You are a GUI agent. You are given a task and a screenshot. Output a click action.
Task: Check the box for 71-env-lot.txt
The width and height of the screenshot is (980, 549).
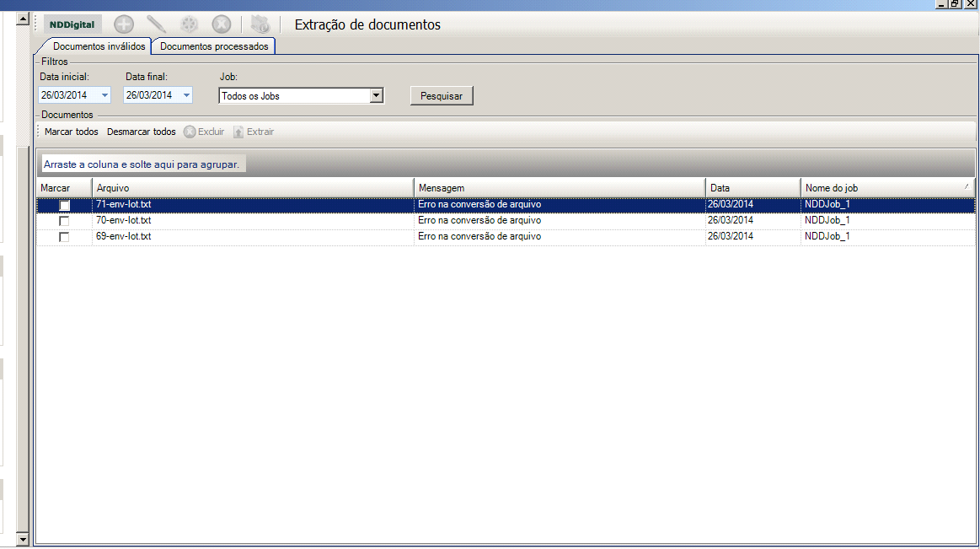coord(64,205)
